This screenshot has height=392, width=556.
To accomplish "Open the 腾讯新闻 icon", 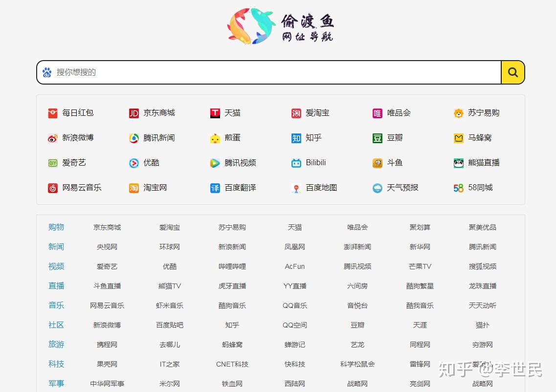I will pos(133,138).
